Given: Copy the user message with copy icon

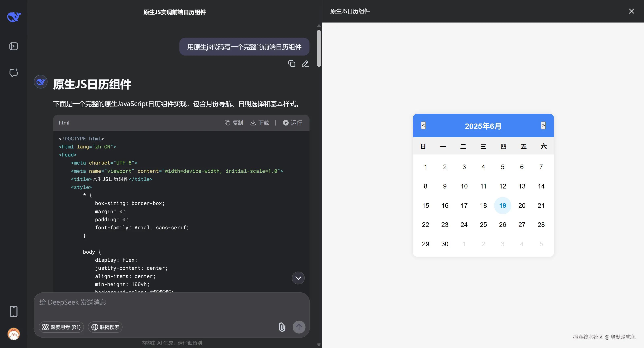Looking at the screenshot, I should point(291,64).
